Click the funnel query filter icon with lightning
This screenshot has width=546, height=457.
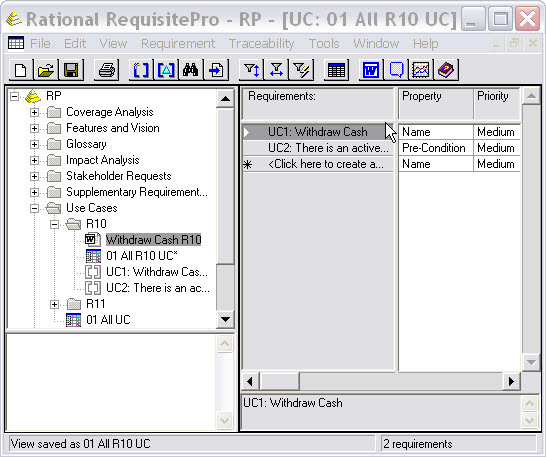click(x=302, y=70)
